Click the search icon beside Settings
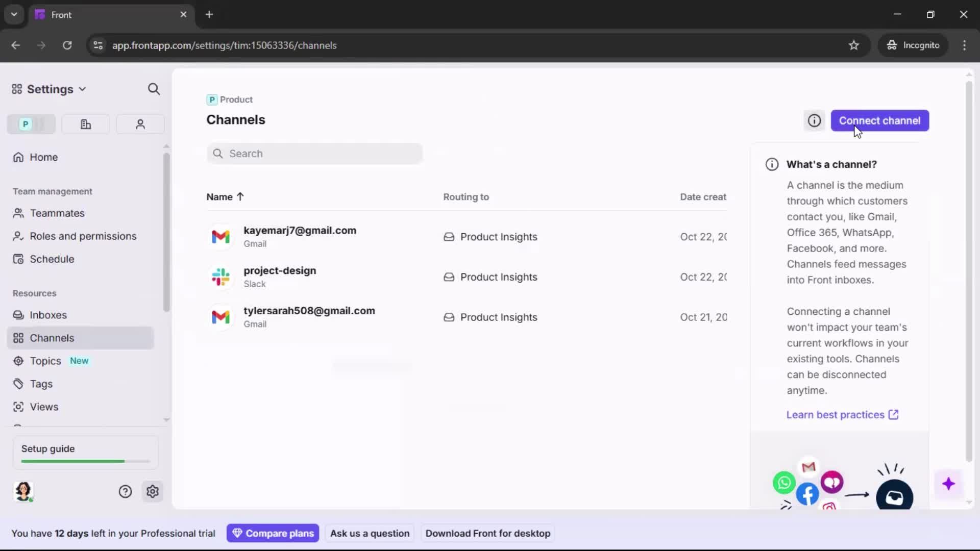The image size is (980, 551). (x=154, y=89)
